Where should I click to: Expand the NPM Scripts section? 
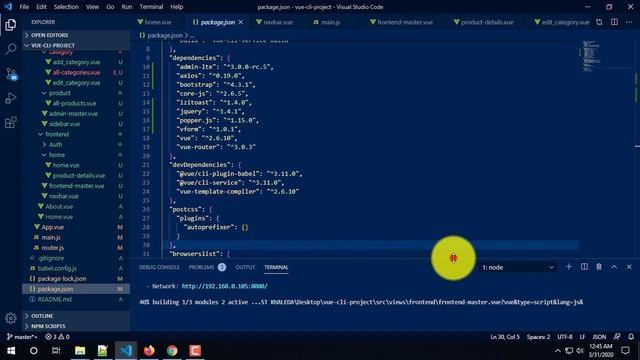coord(76,326)
